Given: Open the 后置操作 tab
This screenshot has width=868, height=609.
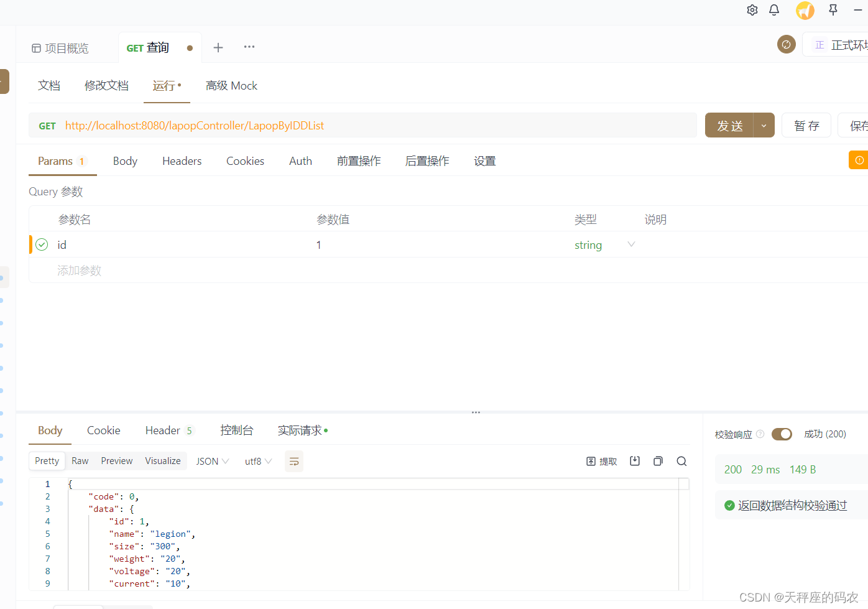Looking at the screenshot, I should [427, 161].
